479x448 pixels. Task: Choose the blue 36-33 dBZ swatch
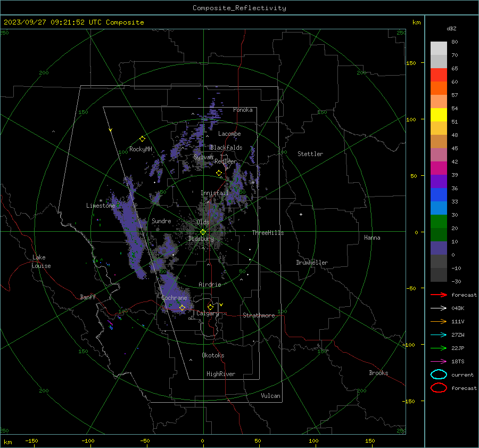(439, 195)
